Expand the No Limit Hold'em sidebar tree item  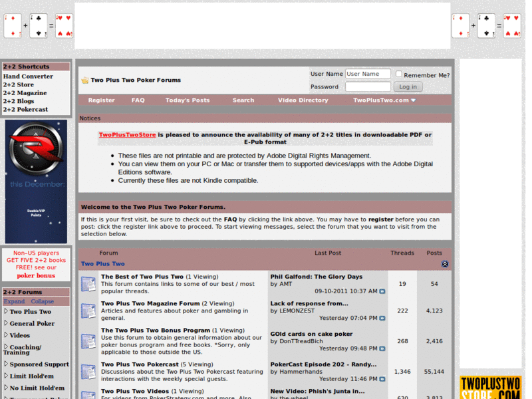click(x=6, y=388)
